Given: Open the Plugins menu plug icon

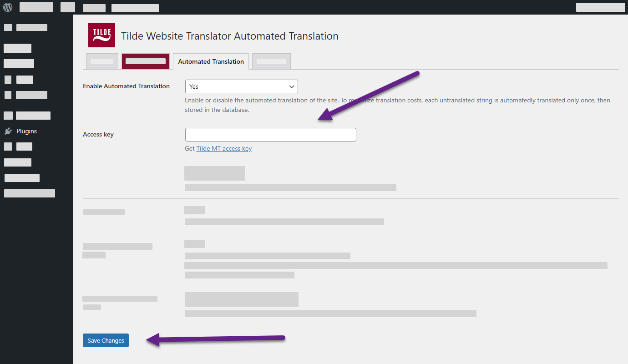Looking at the screenshot, I should coord(8,131).
